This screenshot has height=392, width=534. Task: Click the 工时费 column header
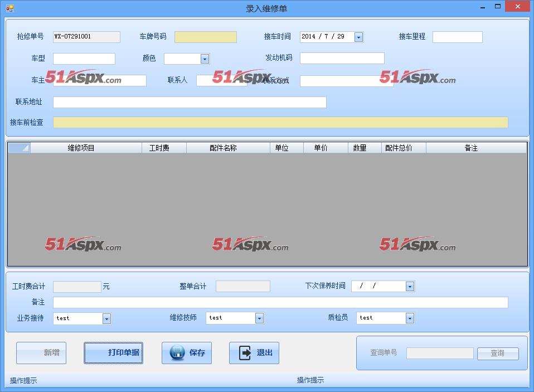[x=164, y=148]
